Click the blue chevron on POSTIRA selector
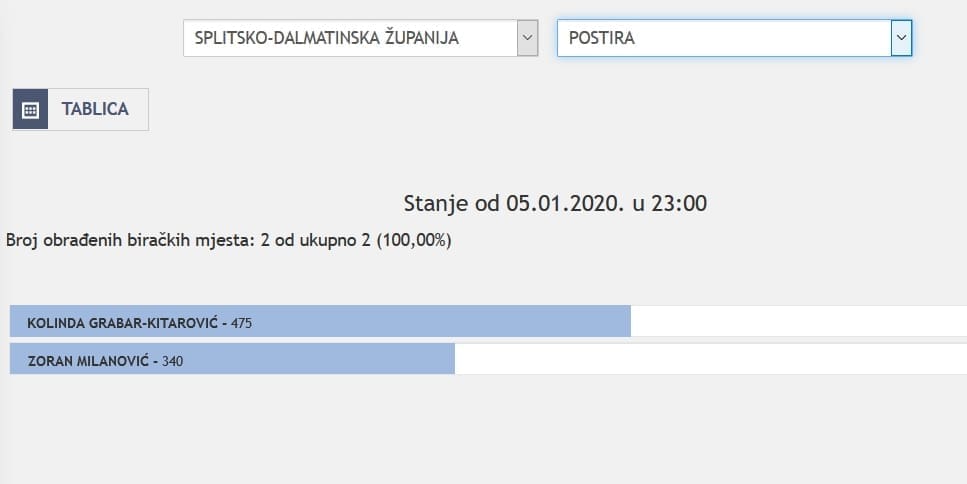Viewport: 967px width, 484px height. tap(901, 39)
